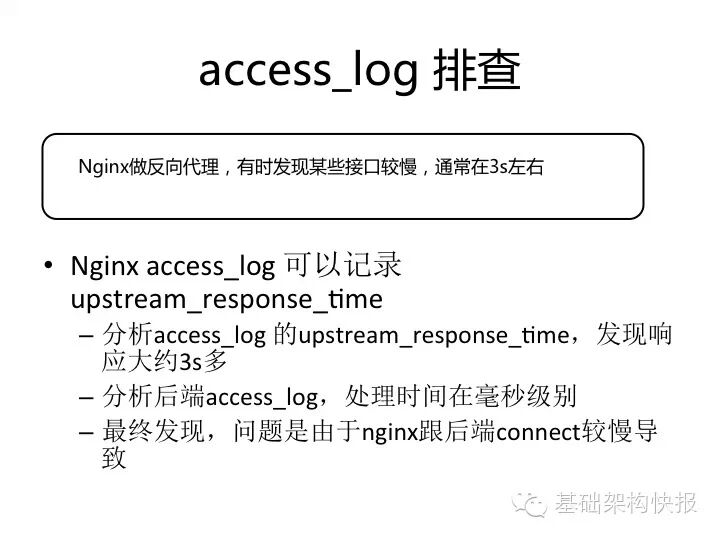
Task: Click the trailing character 致 on last line
Action: (x=114, y=457)
